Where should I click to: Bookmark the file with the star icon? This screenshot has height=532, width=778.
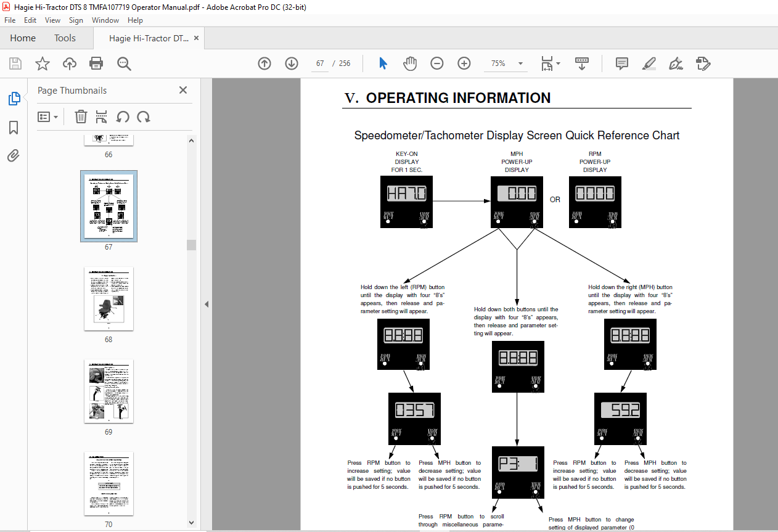(42, 63)
